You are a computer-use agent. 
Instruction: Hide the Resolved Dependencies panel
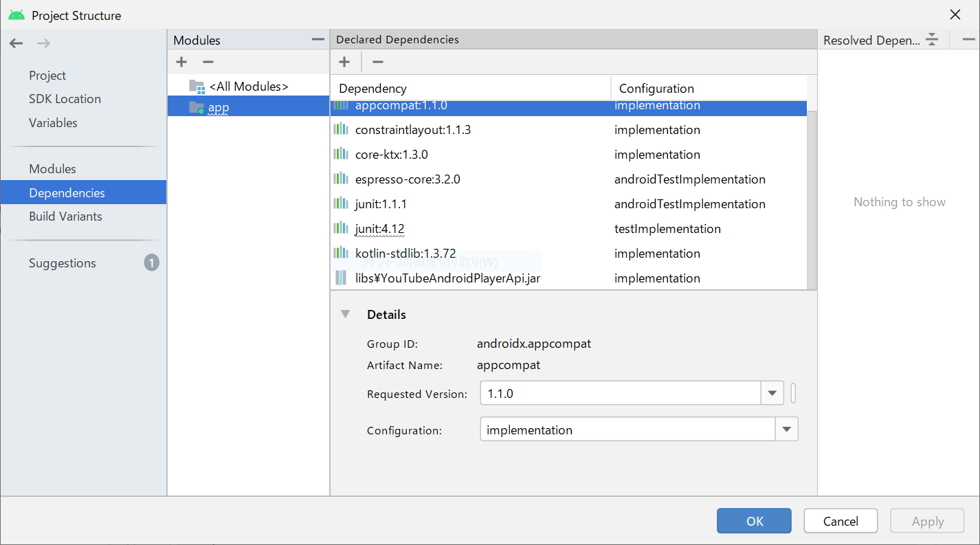pyautogui.click(x=968, y=40)
